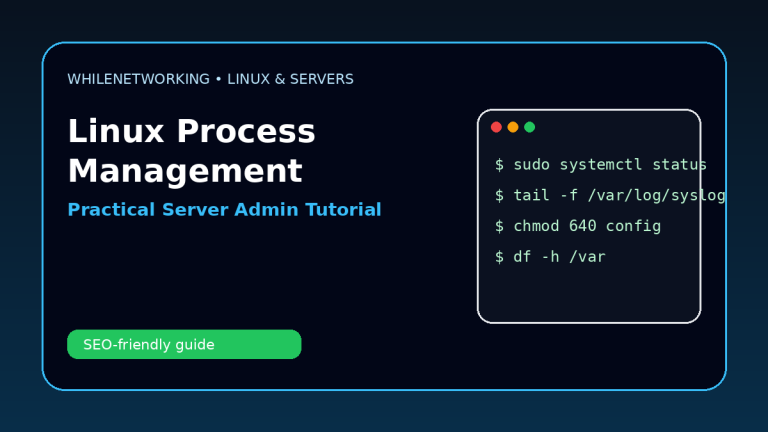Click the SEO-friendly guide green badge
This screenshot has height=432, width=768.
pos(184,344)
